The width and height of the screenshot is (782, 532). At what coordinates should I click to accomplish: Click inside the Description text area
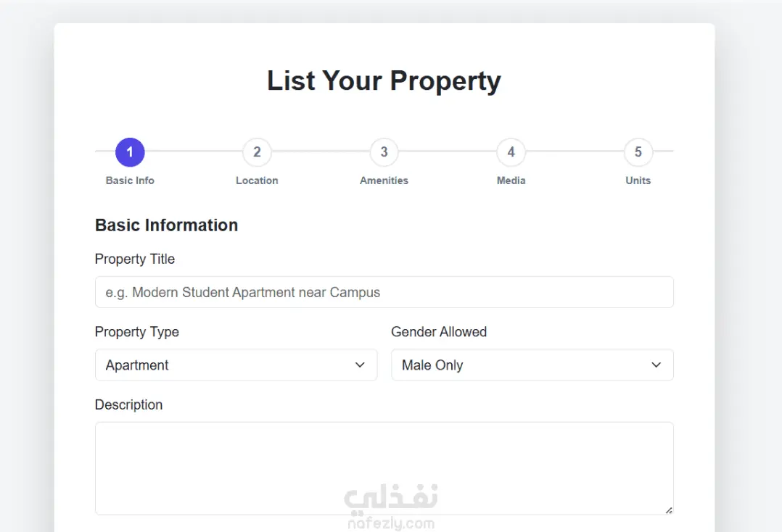[x=384, y=468]
